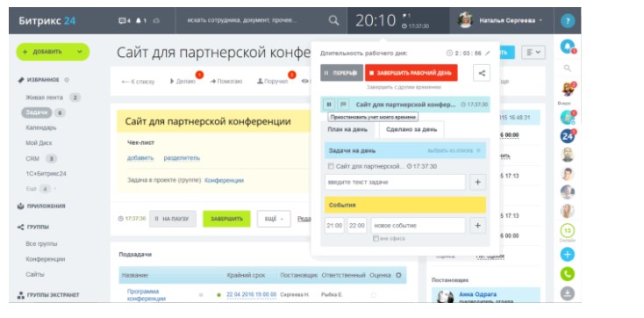Click Завершить рабочий день button
Screen dimensions: 644x318
point(411,73)
